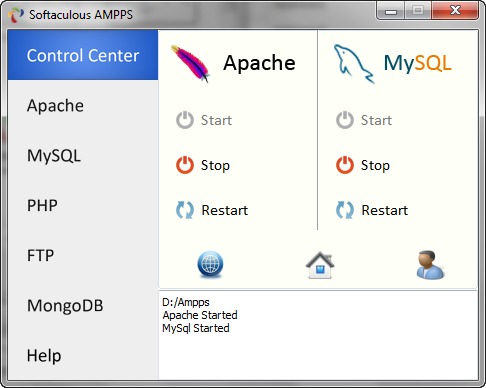Viewport: 486px width, 388px height.
Task: Click the Apache Stop power icon
Action: (x=185, y=165)
